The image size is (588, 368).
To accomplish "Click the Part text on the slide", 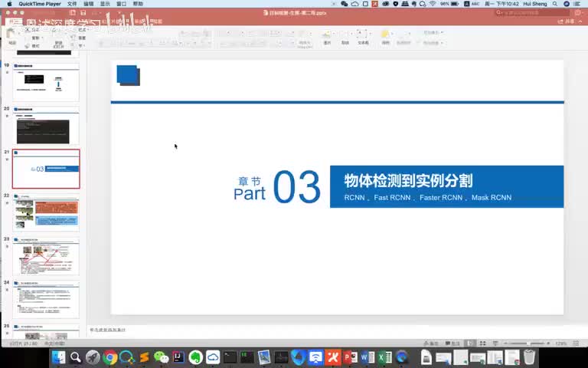I will tap(250, 194).
